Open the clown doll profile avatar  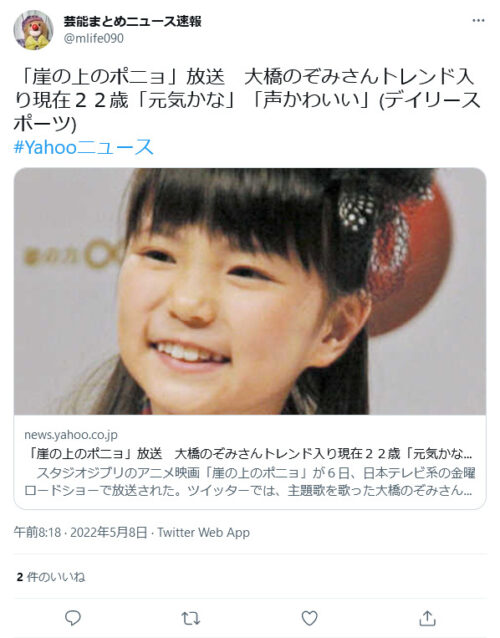click(x=33, y=30)
